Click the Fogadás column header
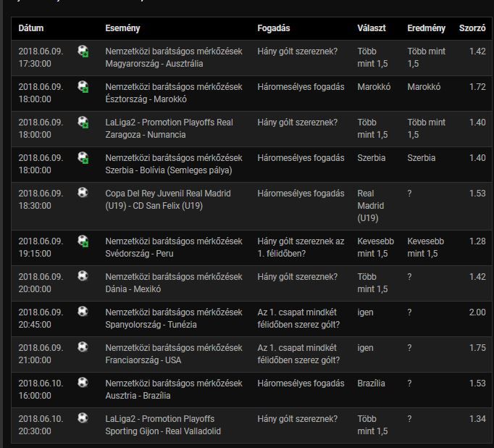494x448 pixels. pos(274,28)
